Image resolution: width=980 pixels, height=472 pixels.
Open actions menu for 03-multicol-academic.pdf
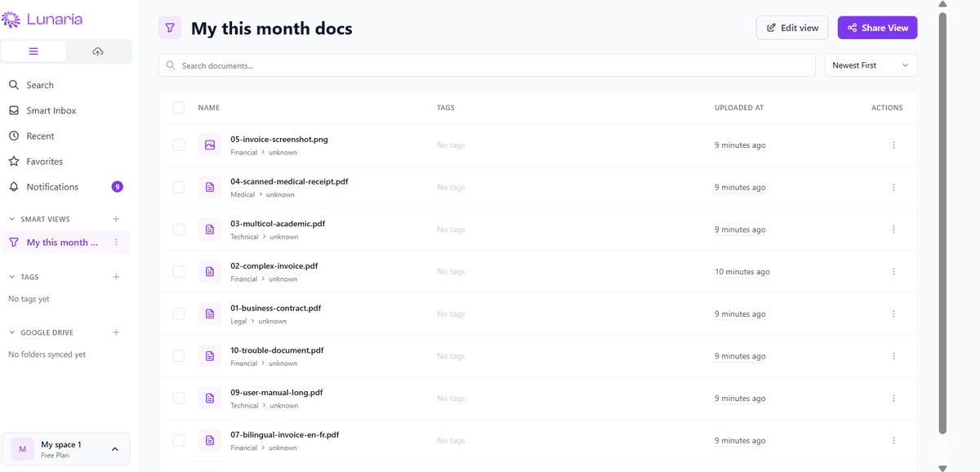(893, 229)
